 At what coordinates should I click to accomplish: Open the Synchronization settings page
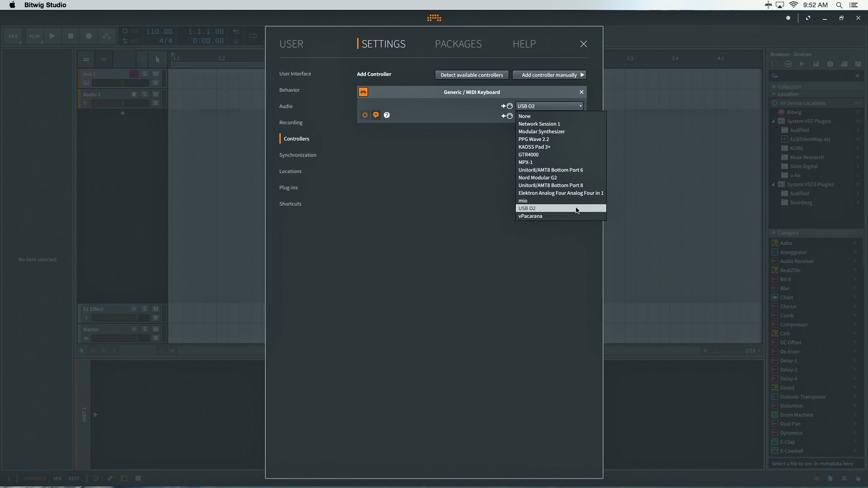tap(297, 155)
